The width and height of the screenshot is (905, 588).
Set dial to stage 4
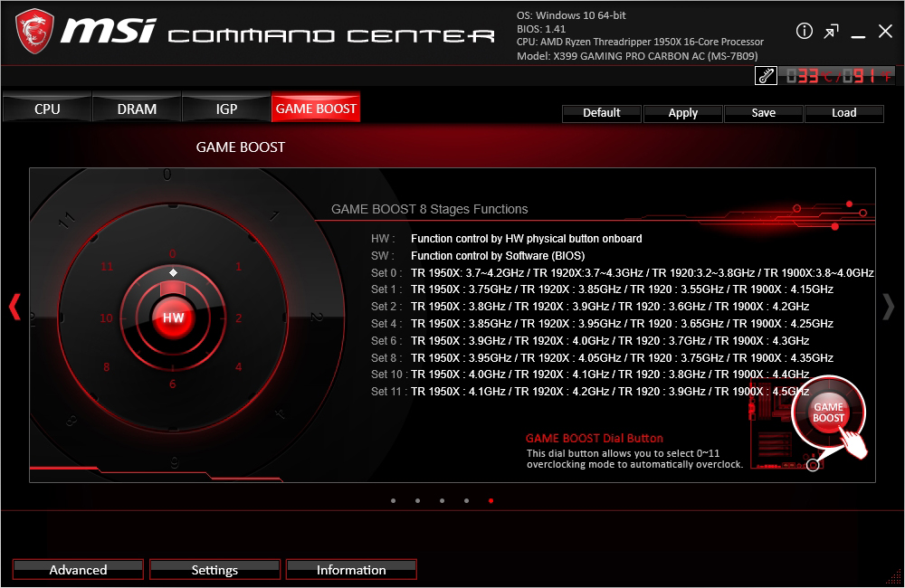pos(238,367)
